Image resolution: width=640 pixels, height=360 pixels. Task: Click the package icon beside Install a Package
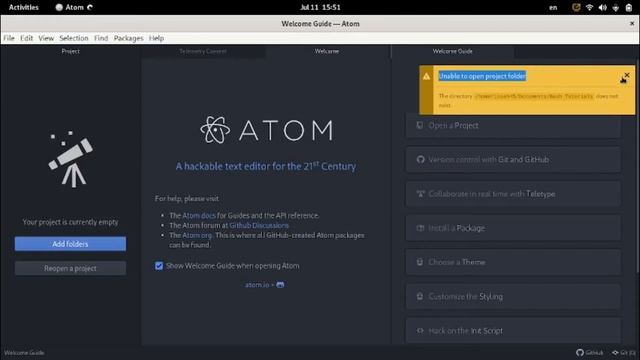point(420,228)
